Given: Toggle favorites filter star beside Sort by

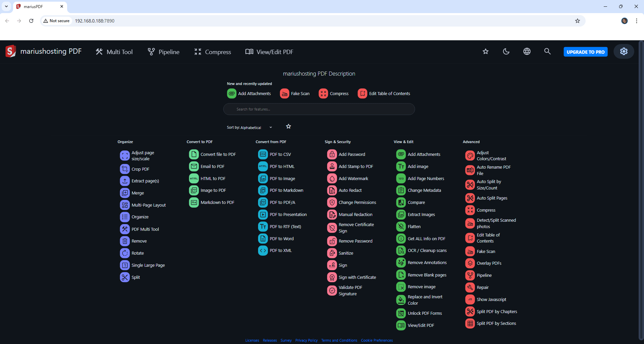Looking at the screenshot, I should click(x=288, y=126).
